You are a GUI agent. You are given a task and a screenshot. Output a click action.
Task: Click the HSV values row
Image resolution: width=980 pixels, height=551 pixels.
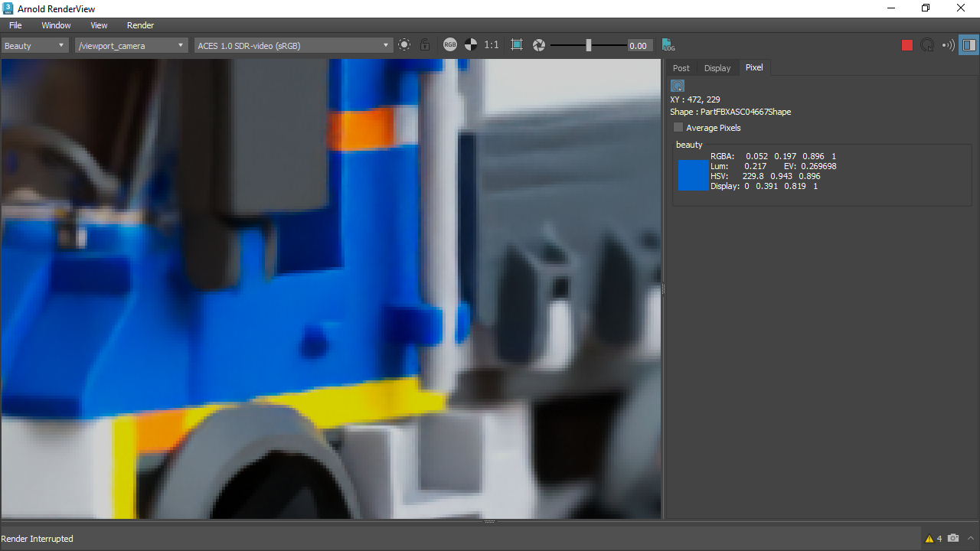pos(766,176)
